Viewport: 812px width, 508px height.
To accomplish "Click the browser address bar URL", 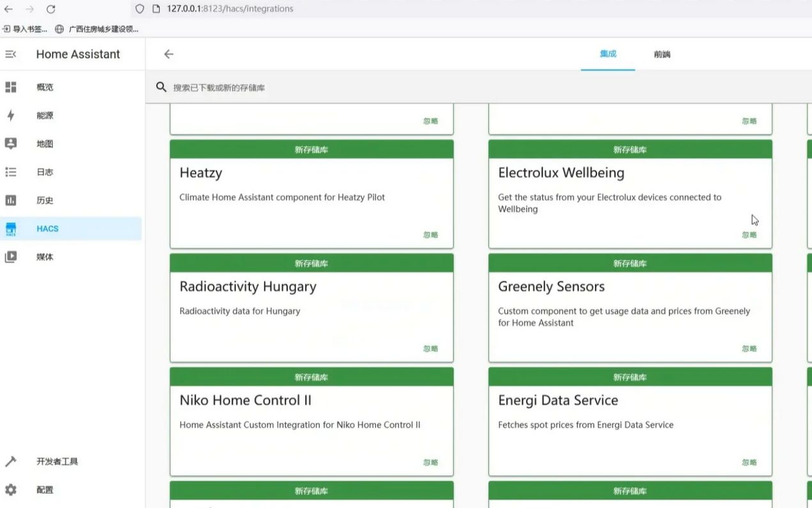I will 230,9.
